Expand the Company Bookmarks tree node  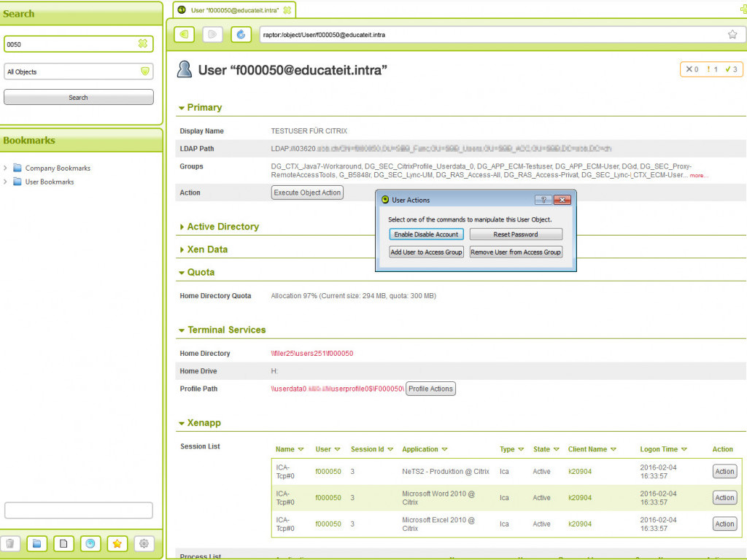point(6,168)
